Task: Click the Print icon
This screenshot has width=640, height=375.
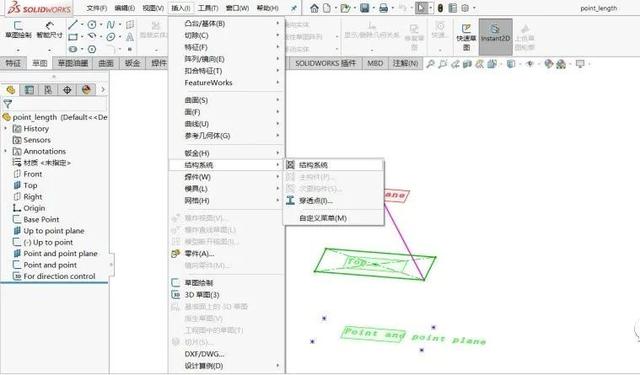Action: tap(383, 8)
